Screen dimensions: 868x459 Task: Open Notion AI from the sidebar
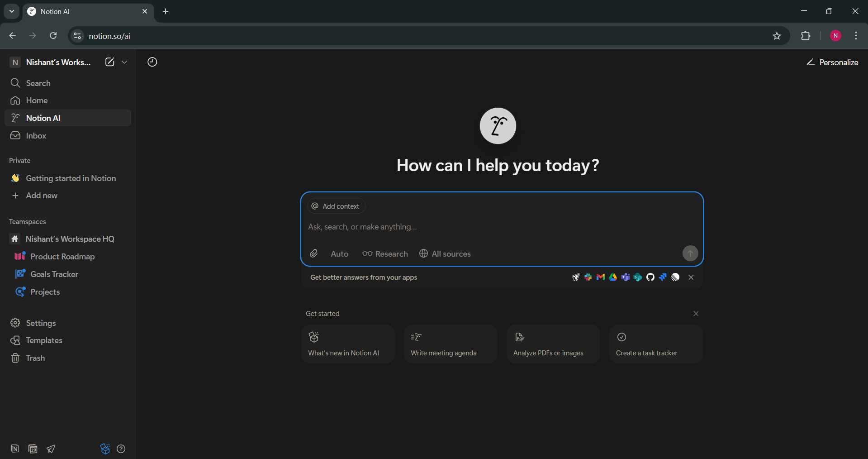[x=43, y=118]
